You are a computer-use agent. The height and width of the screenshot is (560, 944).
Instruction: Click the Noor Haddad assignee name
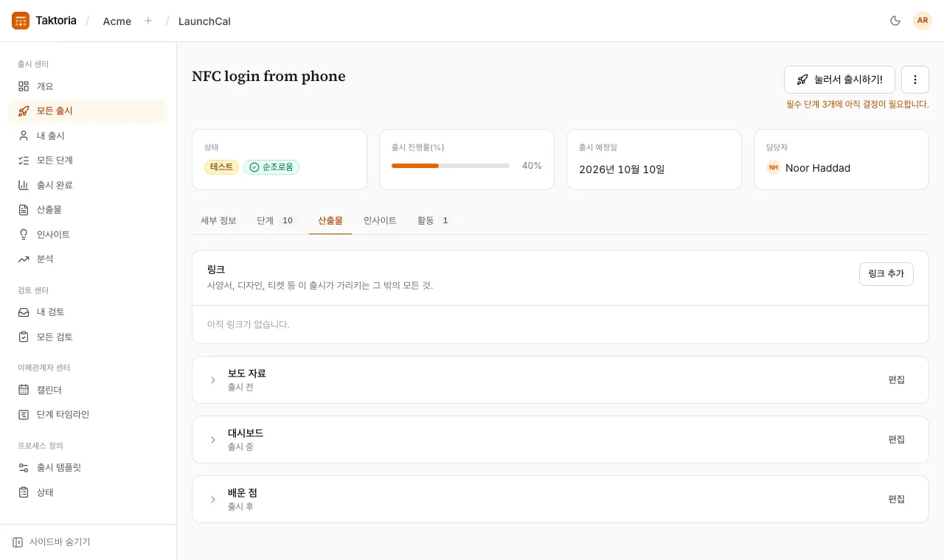pyautogui.click(x=818, y=168)
